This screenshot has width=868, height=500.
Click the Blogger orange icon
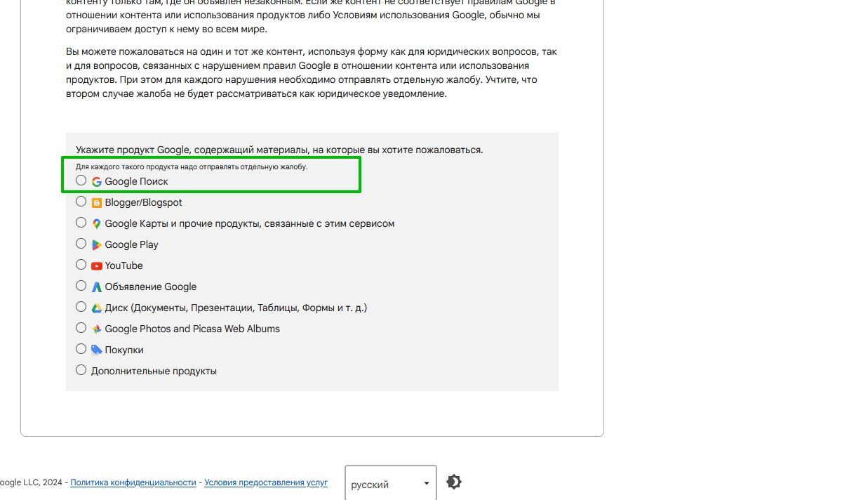click(x=97, y=203)
